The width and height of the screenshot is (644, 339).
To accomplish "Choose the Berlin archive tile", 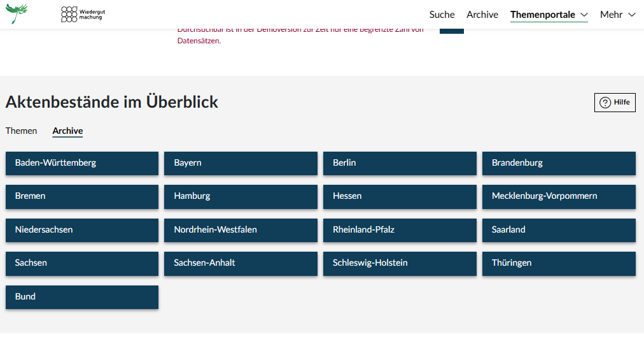I will pos(400,163).
